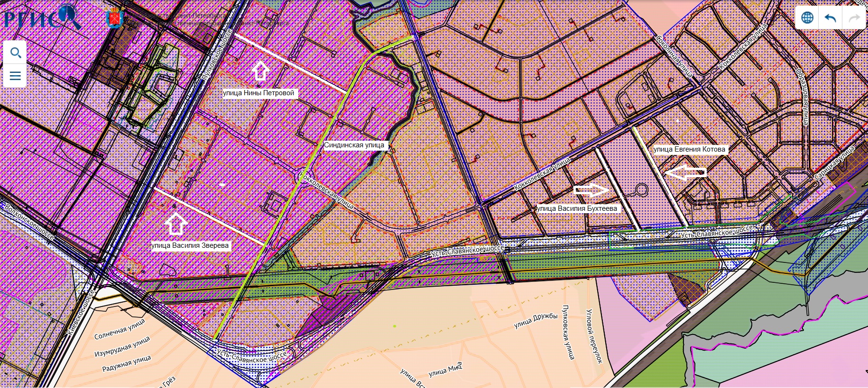Image resolution: width=868 pixels, height=388 pixels.
Task: Click the globe full-extent icon
Action: 807,18
